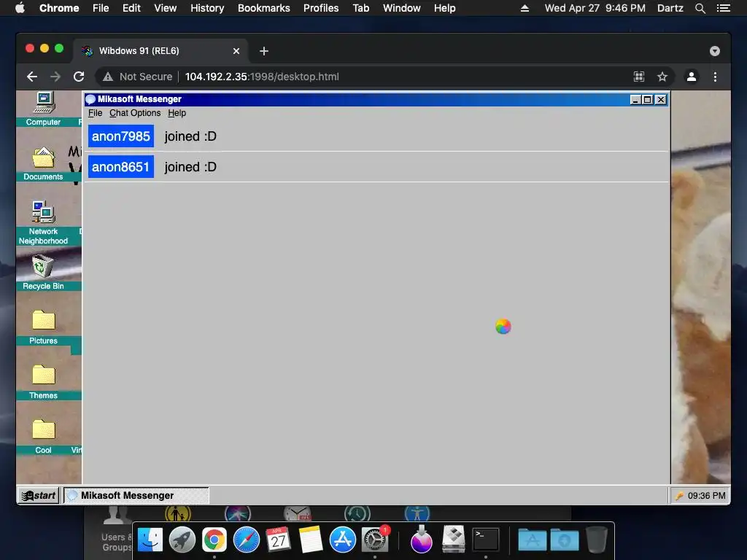Click the Wibdows start button

pyautogui.click(x=39, y=495)
